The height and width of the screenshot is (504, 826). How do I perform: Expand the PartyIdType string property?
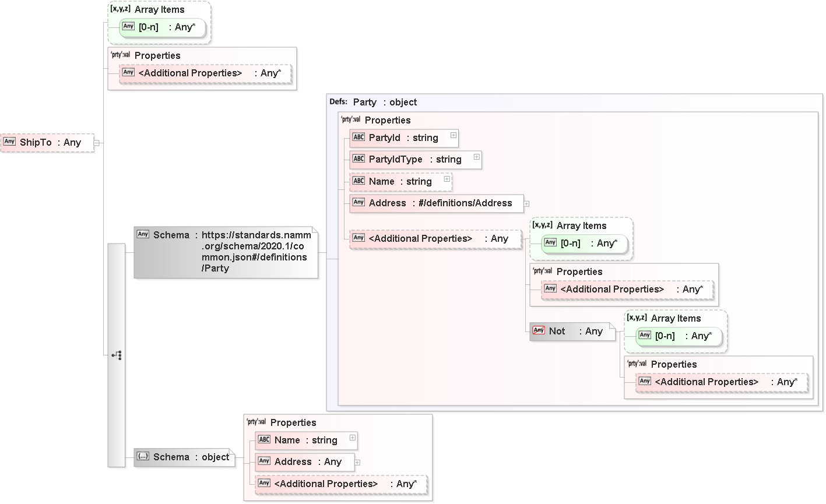(x=476, y=157)
